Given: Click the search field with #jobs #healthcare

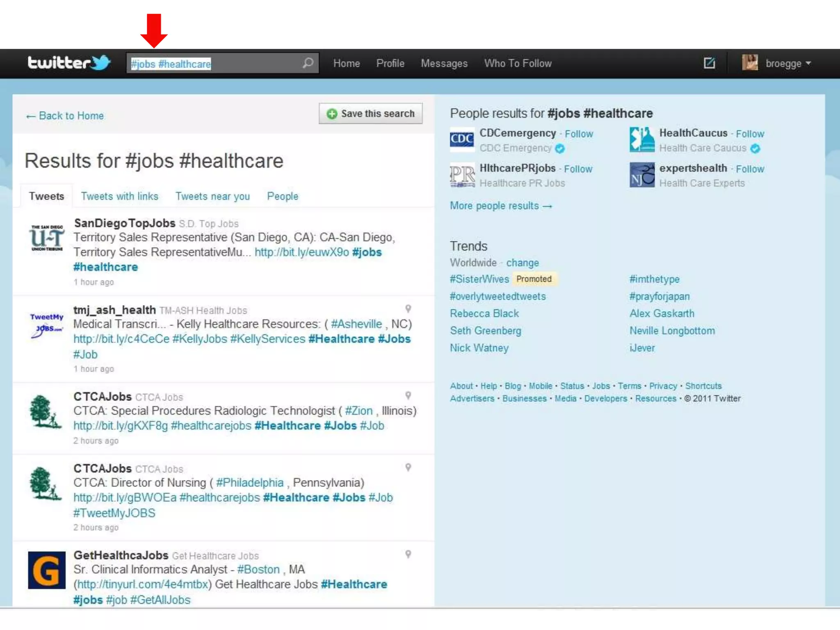Looking at the screenshot, I should point(222,64).
